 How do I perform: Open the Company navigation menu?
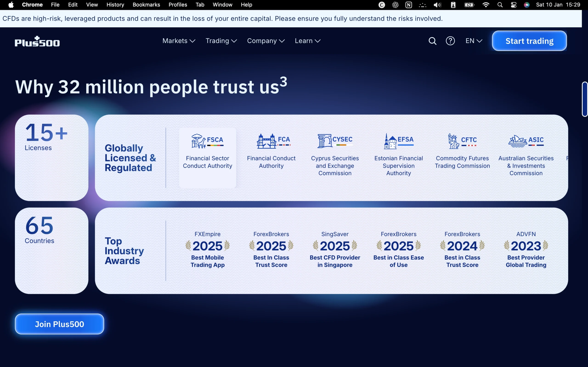(265, 41)
